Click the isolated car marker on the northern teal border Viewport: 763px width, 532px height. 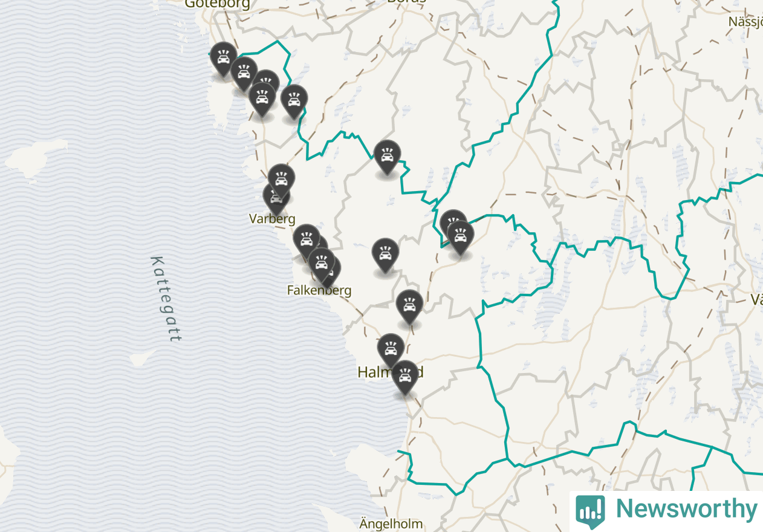tap(387, 156)
